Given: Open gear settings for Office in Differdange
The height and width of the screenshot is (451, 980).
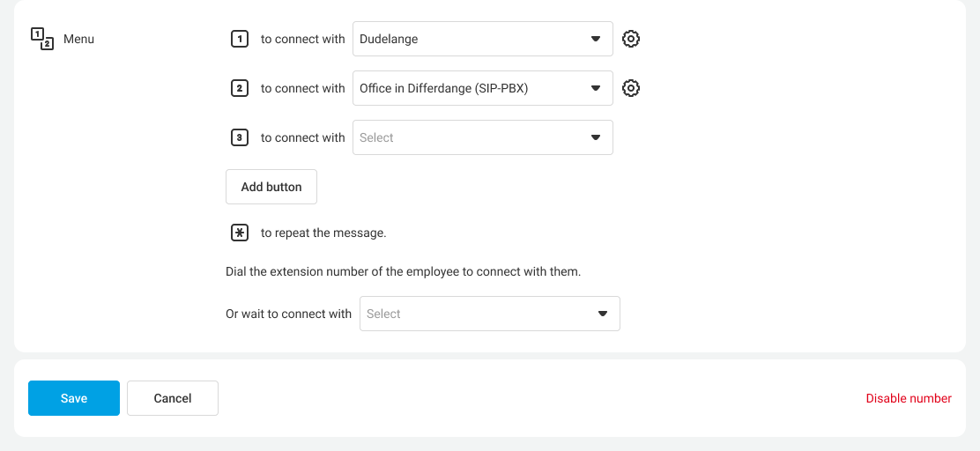Looking at the screenshot, I should [631, 88].
